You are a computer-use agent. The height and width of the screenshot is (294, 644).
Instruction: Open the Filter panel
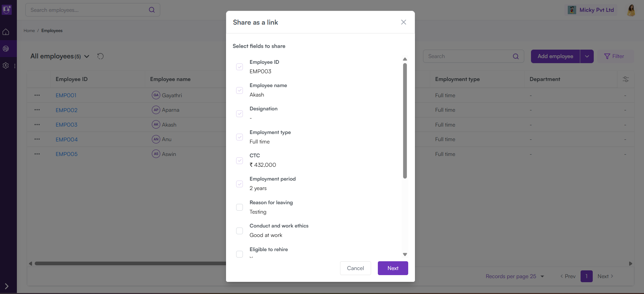point(615,56)
